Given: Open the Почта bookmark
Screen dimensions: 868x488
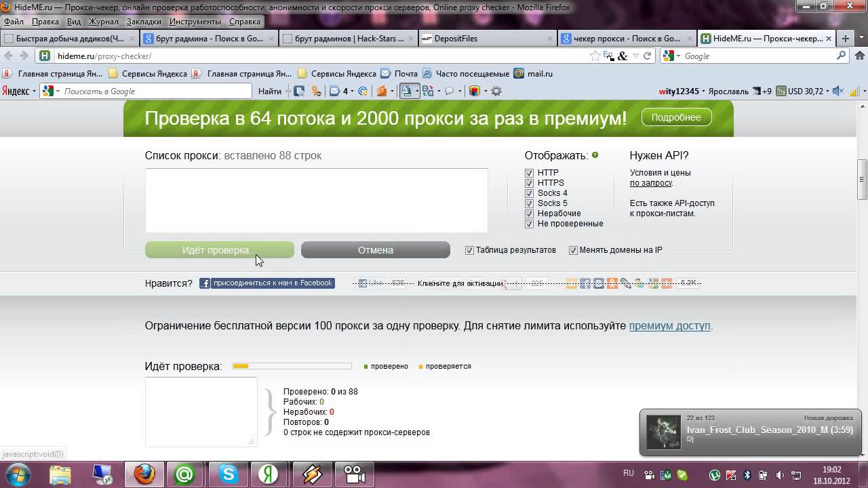Looking at the screenshot, I should [x=399, y=73].
